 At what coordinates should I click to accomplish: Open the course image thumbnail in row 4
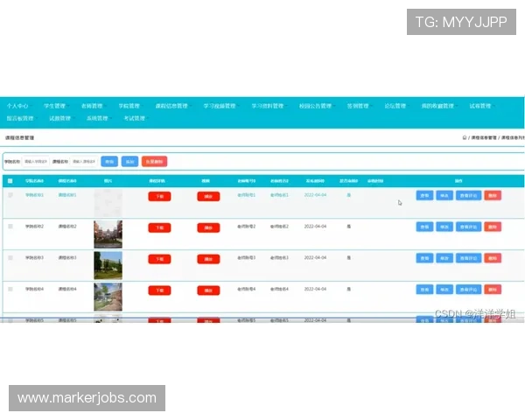[108, 296]
